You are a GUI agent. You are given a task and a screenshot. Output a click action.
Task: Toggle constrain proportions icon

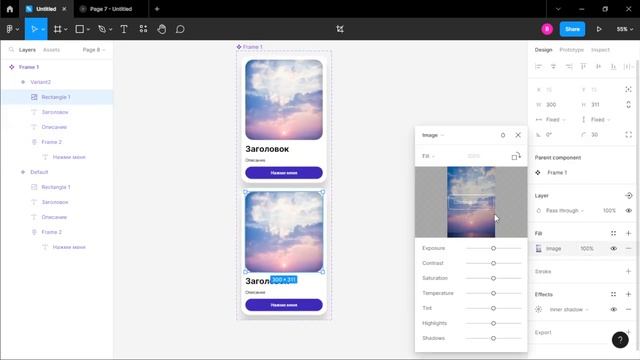coord(628,104)
